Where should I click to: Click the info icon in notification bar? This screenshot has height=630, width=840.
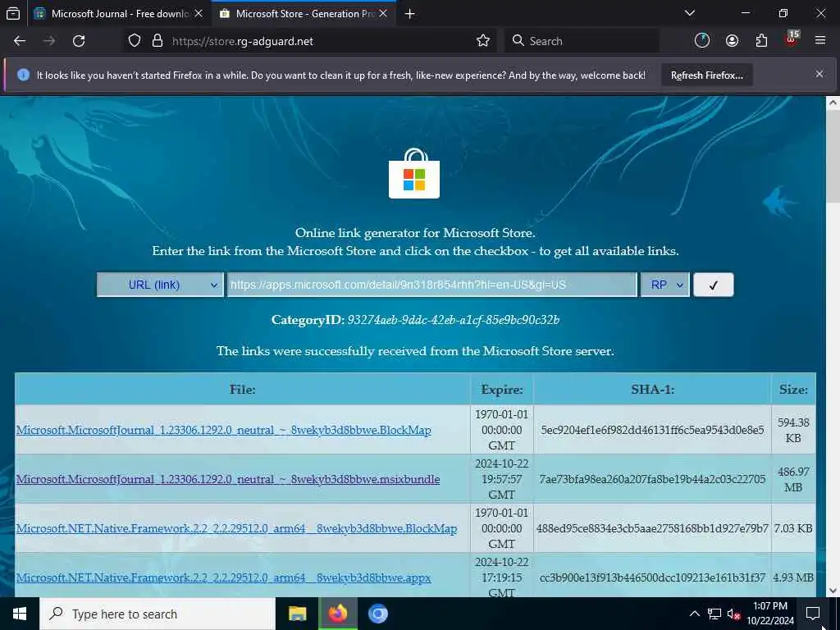tap(23, 75)
